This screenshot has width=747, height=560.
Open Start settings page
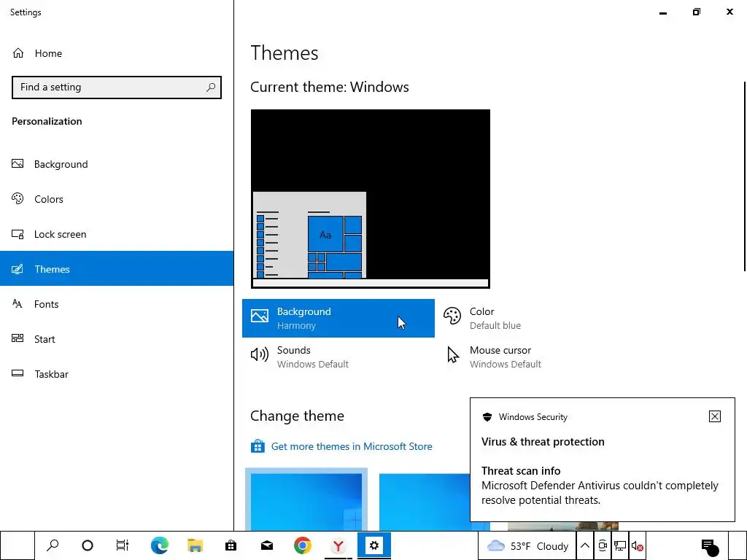117,339
